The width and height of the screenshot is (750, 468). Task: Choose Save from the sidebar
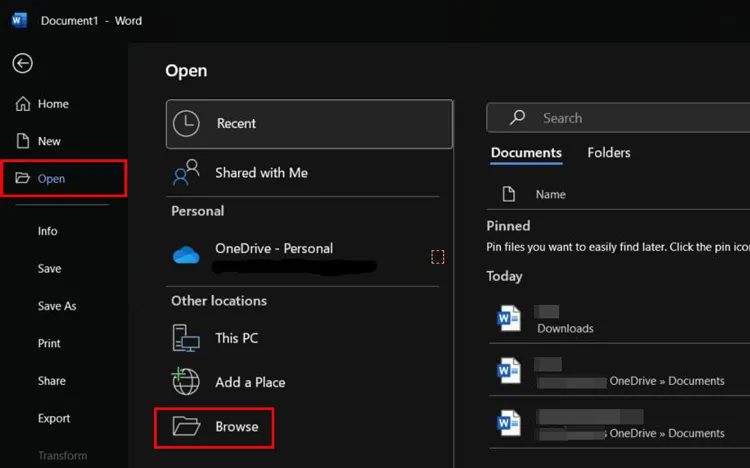49,268
